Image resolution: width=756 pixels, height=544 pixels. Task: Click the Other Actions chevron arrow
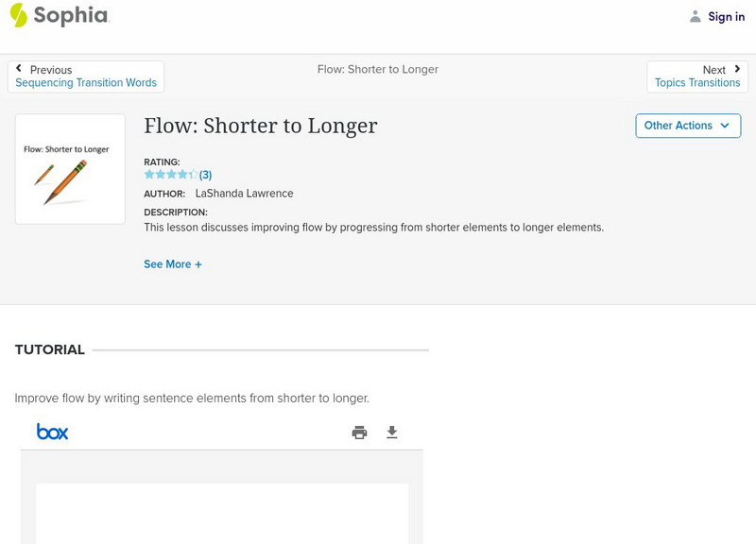tap(725, 126)
